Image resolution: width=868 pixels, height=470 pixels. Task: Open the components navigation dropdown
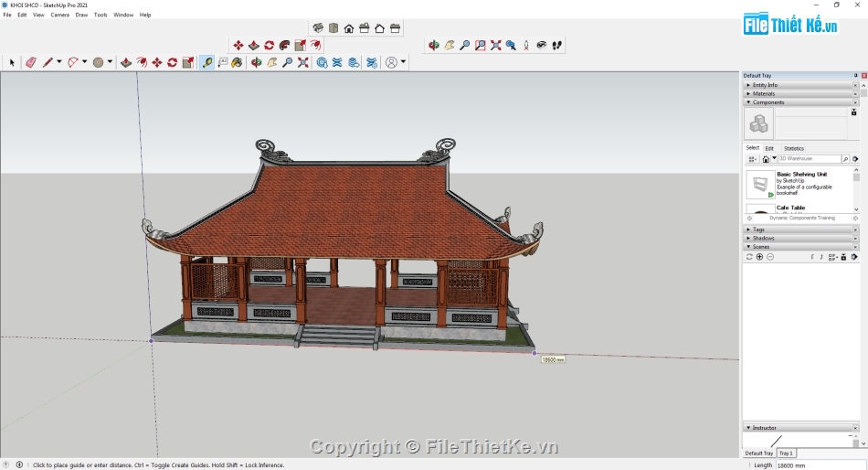tap(774, 158)
